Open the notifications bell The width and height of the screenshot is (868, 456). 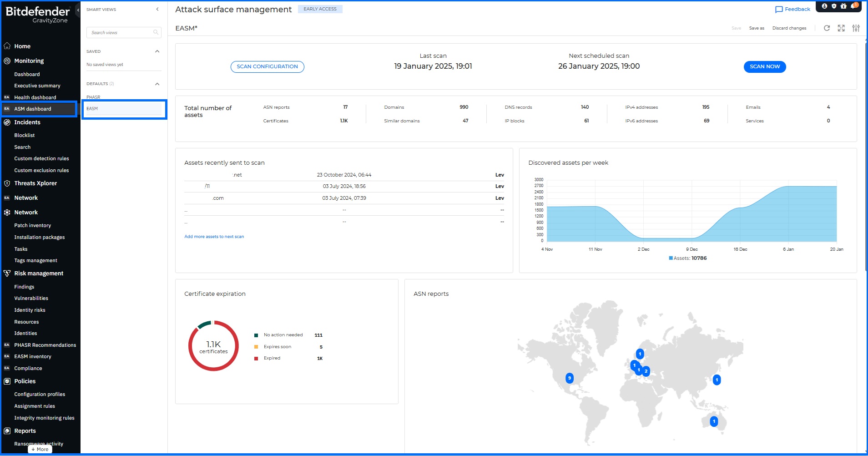pos(853,6)
